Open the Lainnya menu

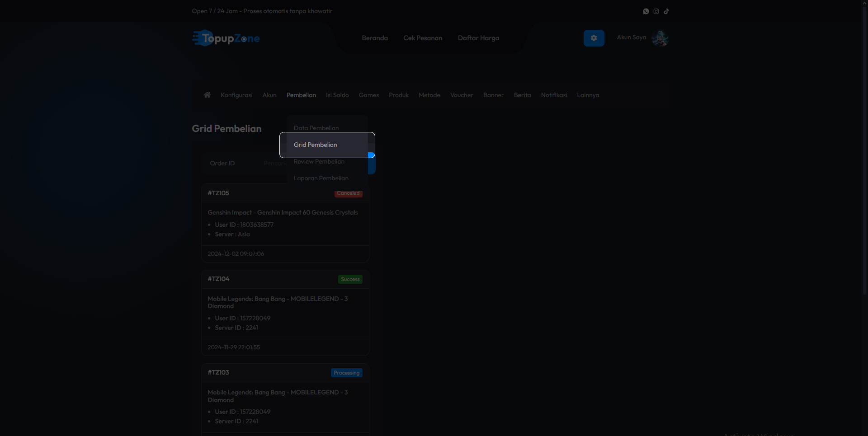tap(588, 95)
